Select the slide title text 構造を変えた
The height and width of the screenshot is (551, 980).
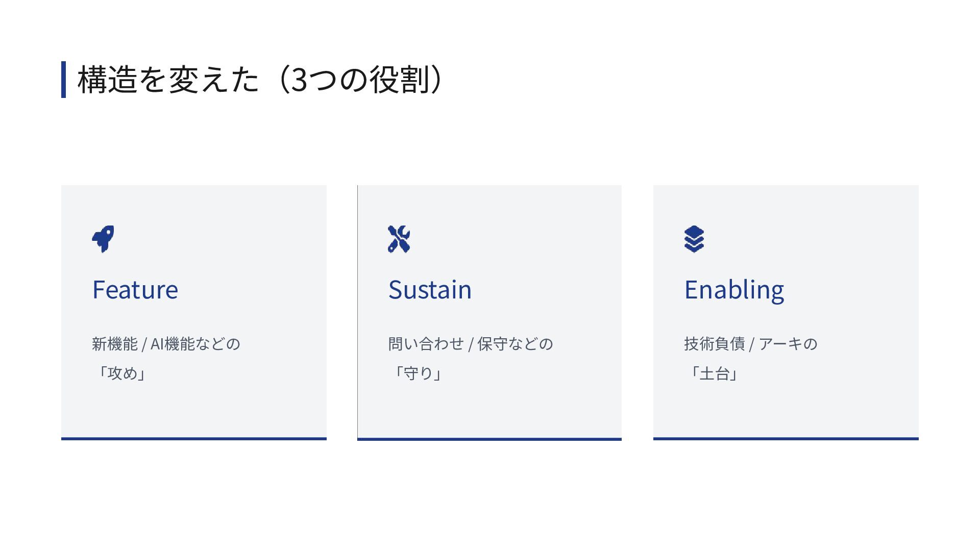(168, 80)
